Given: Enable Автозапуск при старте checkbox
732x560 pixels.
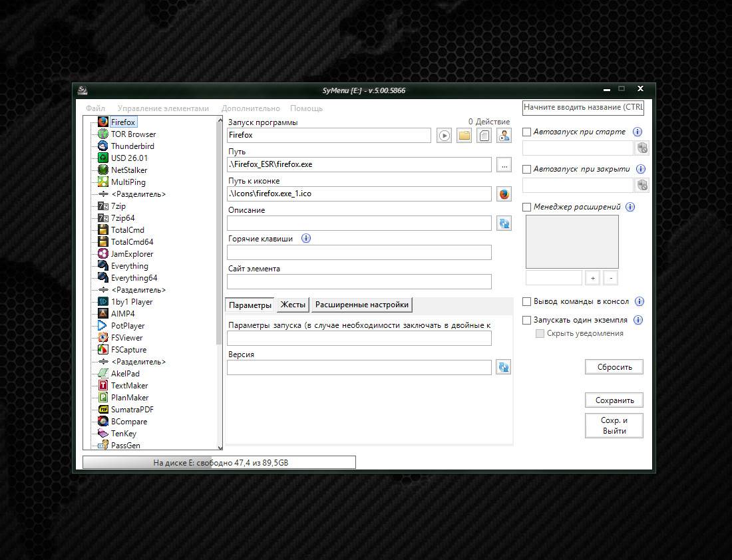Looking at the screenshot, I should pyautogui.click(x=526, y=132).
